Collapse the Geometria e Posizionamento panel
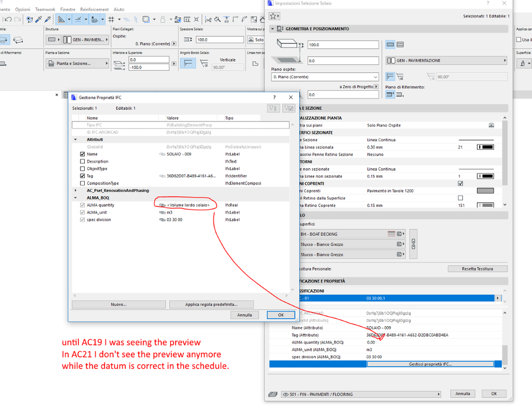The height and width of the screenshot is (412, 532). (x=273, y=29)
